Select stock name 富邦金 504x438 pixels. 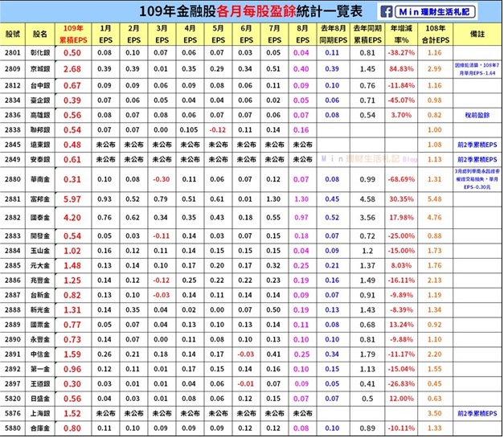tap(41, 199)
